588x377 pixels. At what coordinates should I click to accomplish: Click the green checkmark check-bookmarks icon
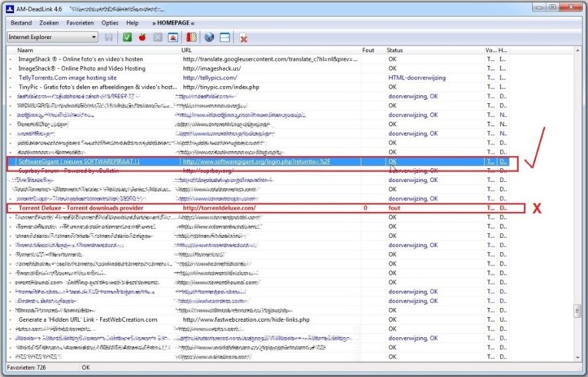tap(127, 37)
